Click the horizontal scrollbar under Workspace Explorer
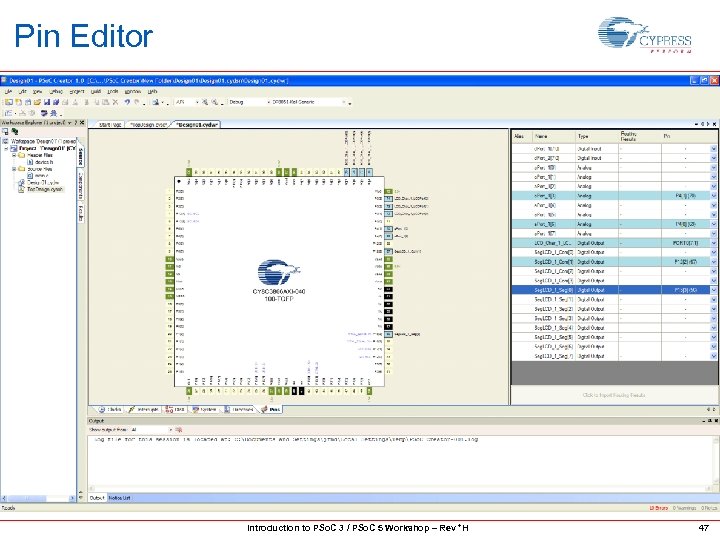 pyautogui.click(x=38, y=498)
